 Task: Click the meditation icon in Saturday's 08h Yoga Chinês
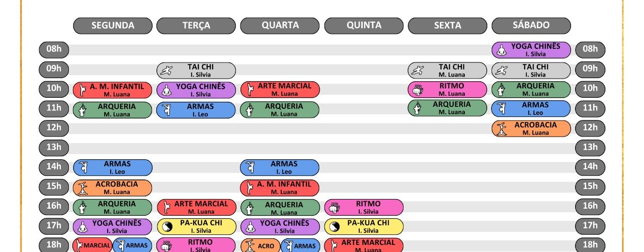click(x=501, y=50)
